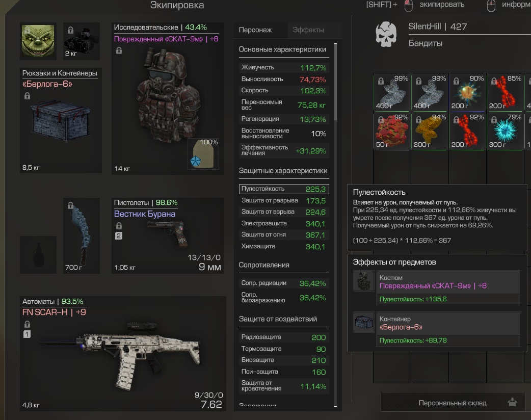This screenshot has width=531, height=420.
Task: Toggle the lock on the «Берлога–6» container
Action: 27,96
